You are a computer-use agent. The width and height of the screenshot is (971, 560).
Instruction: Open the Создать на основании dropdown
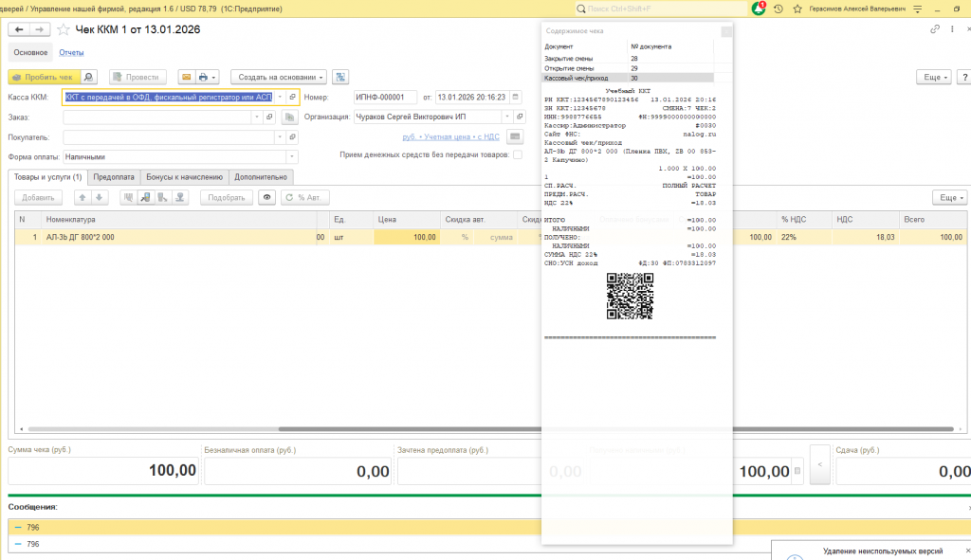coord(279,77)
